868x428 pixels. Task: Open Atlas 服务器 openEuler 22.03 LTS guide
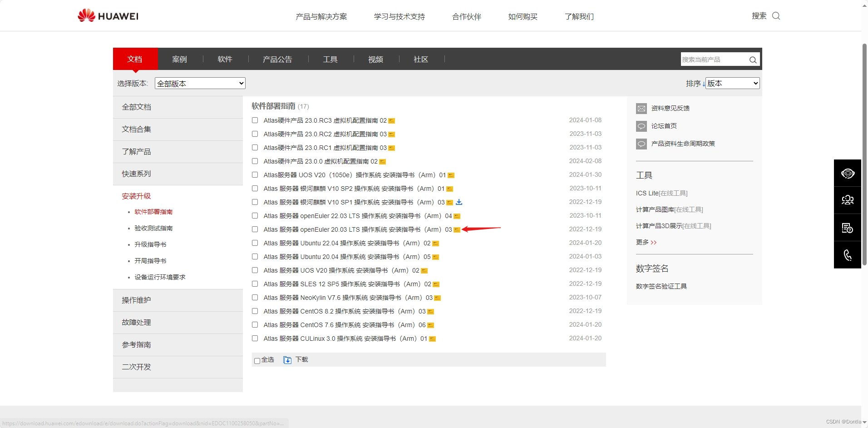click(x=358, y=216)
